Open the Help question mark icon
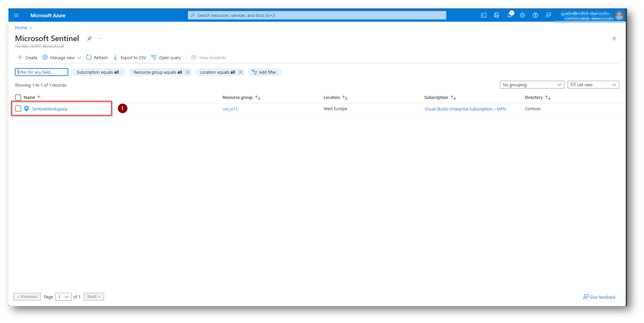 535,15
